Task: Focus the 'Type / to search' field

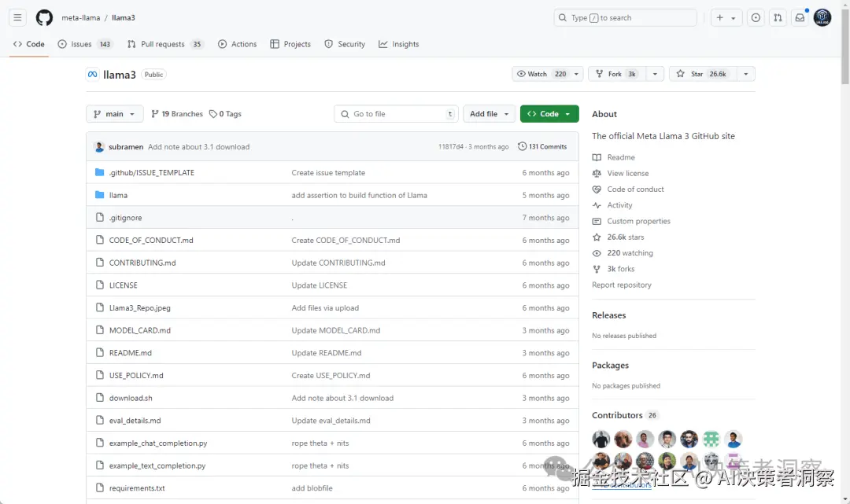Action: coord(625,18)
